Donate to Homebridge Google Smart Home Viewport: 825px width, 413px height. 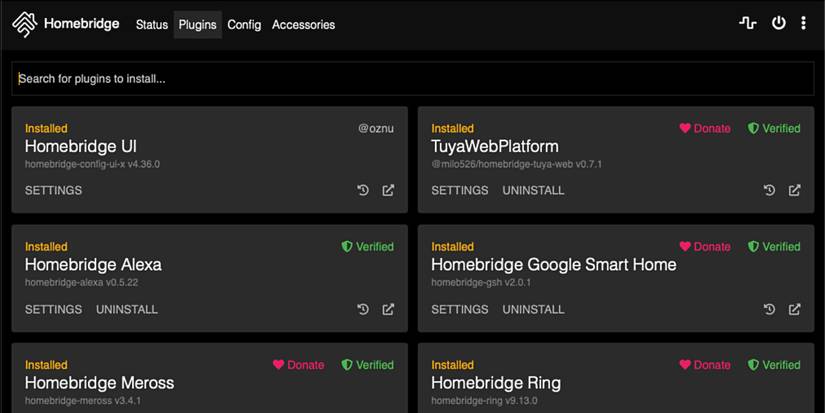[705, 246]
